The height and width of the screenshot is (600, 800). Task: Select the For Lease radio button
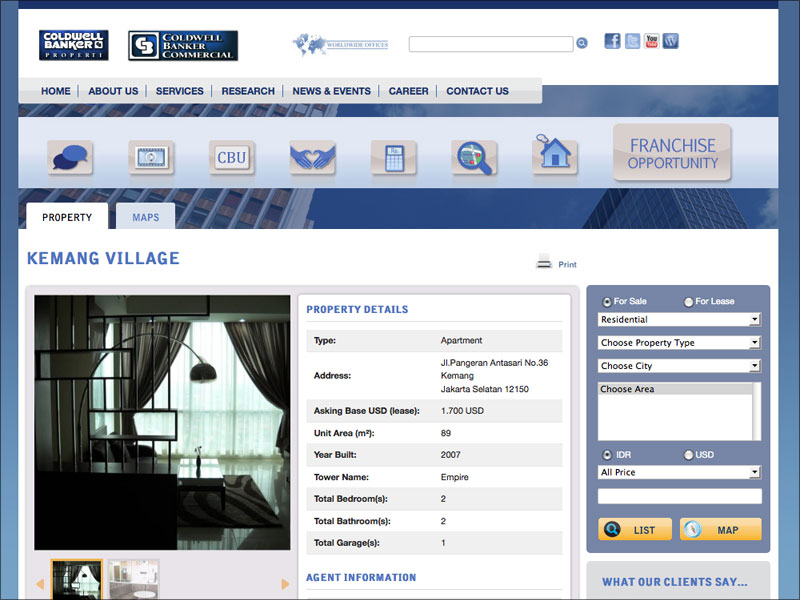(689, 301)
